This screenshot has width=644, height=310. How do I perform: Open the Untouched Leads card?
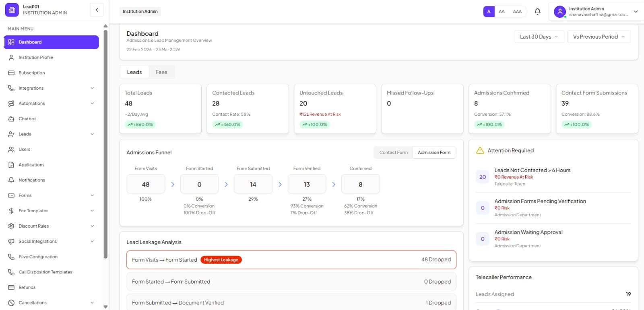coord(335,109)
